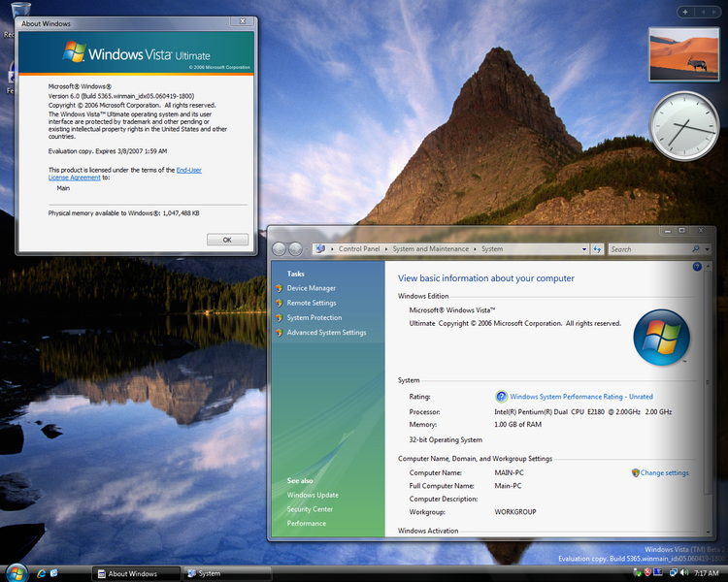Click the volume speaker icon in system tray
The image size is (728, 582).
tap(684, 572)
